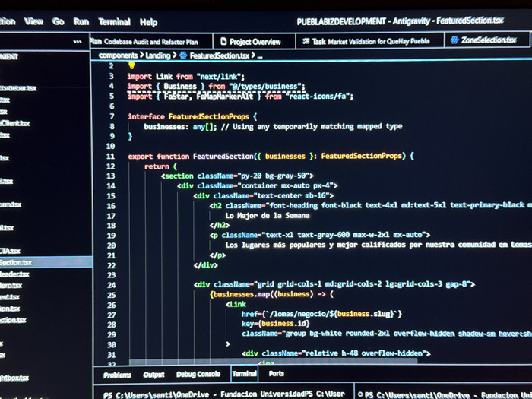532x399 pixels.
Task: Open the Help menu
Action: [149, 22]
